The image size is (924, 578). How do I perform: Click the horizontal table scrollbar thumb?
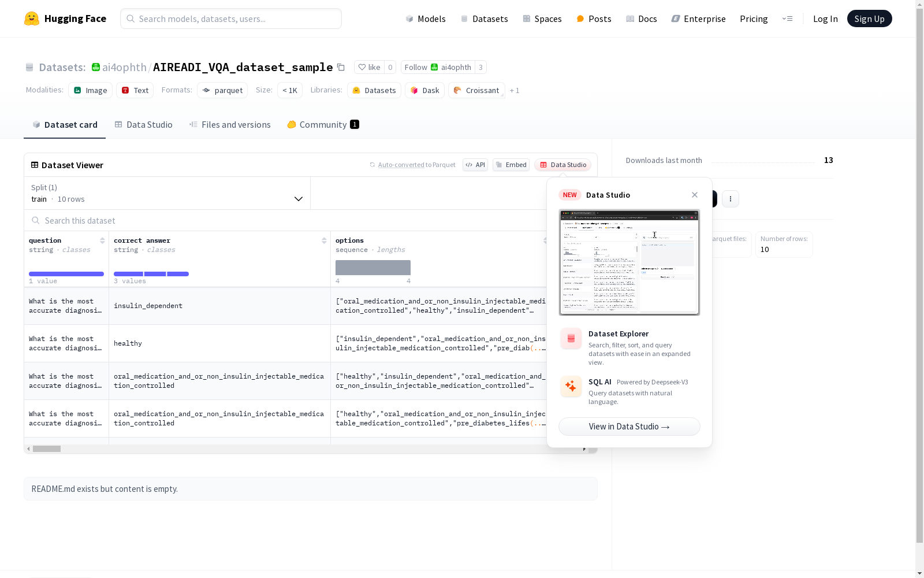pos(47,449)
